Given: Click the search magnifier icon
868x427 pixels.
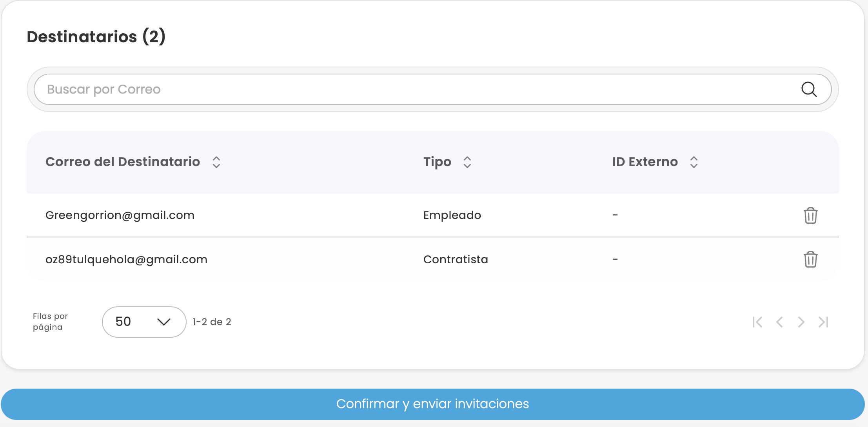Looking at the screenshot, I should (x=808, y=89).
